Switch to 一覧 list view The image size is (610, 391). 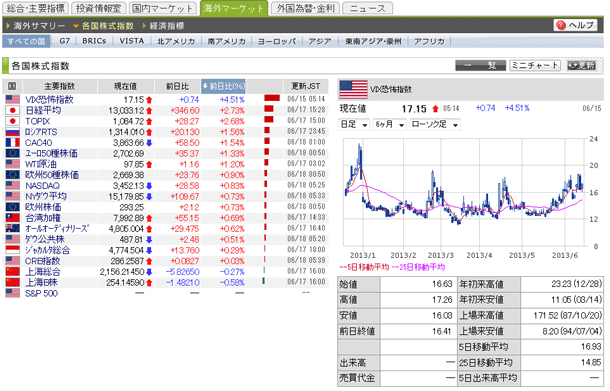(480, 65)
